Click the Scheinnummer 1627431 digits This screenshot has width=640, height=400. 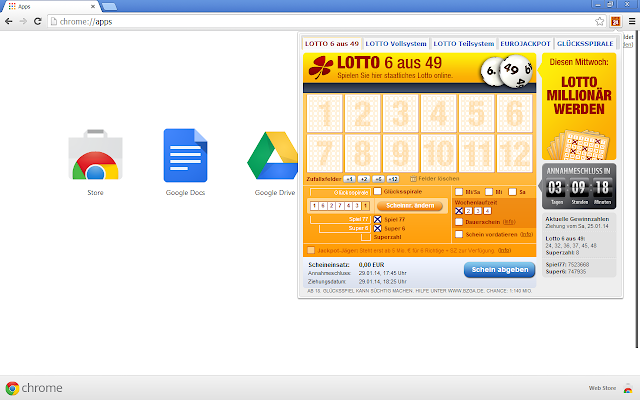(339, 206)
